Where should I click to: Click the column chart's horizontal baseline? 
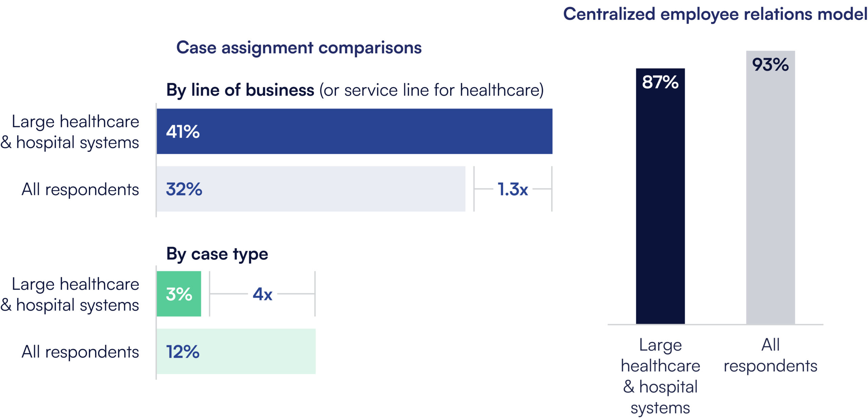click(x=715, y=325)
